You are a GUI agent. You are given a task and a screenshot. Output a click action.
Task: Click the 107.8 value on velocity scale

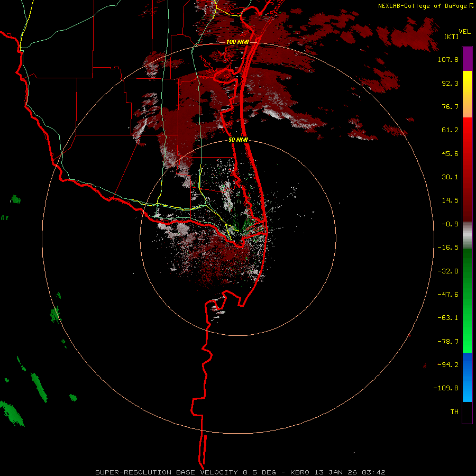point(448,60)
